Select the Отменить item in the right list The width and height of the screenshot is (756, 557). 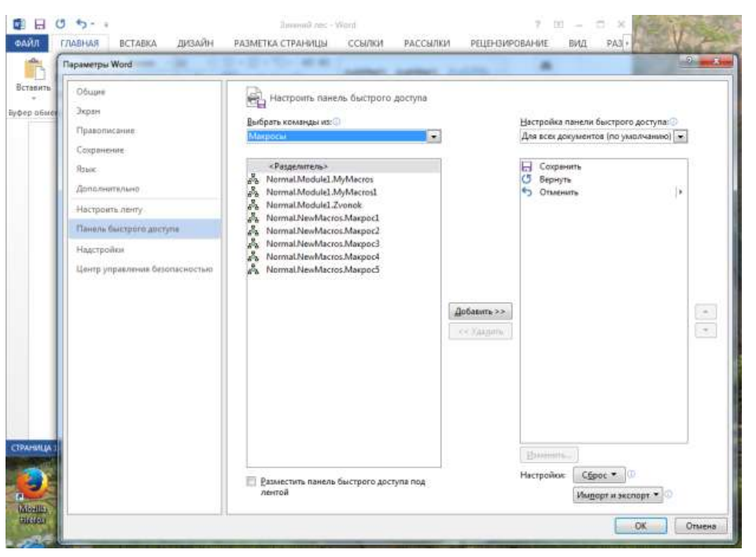559,192
